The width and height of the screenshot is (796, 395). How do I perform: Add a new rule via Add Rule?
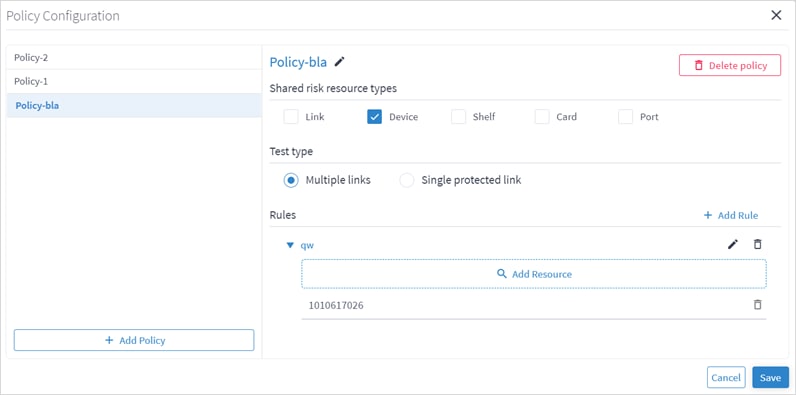point(731,215)
